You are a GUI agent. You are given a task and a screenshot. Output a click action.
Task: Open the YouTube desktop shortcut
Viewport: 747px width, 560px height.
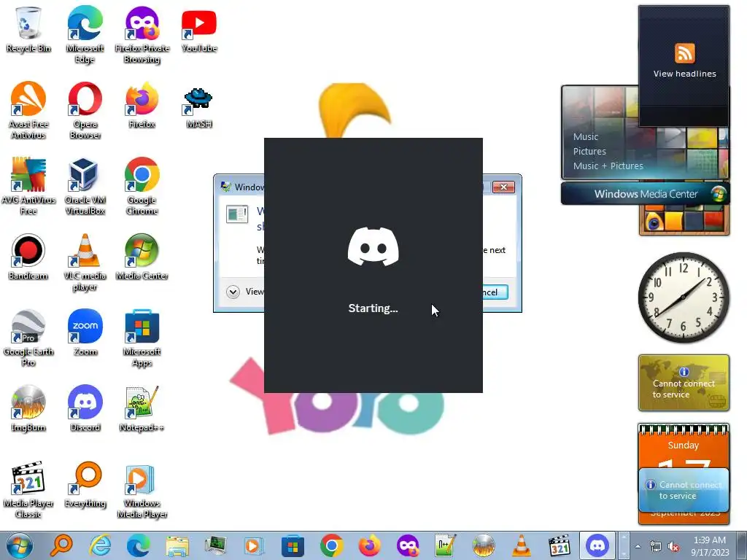[x=198, y=29]
